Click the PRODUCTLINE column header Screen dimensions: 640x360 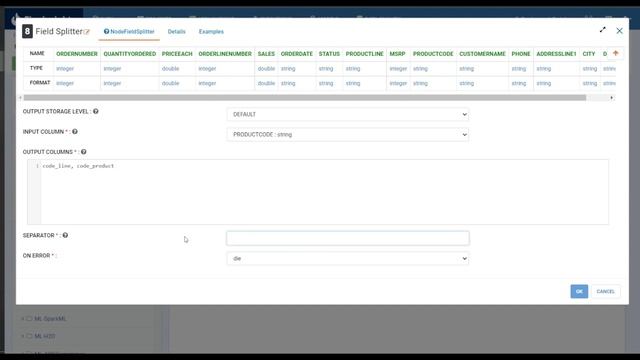click(364, 53)
